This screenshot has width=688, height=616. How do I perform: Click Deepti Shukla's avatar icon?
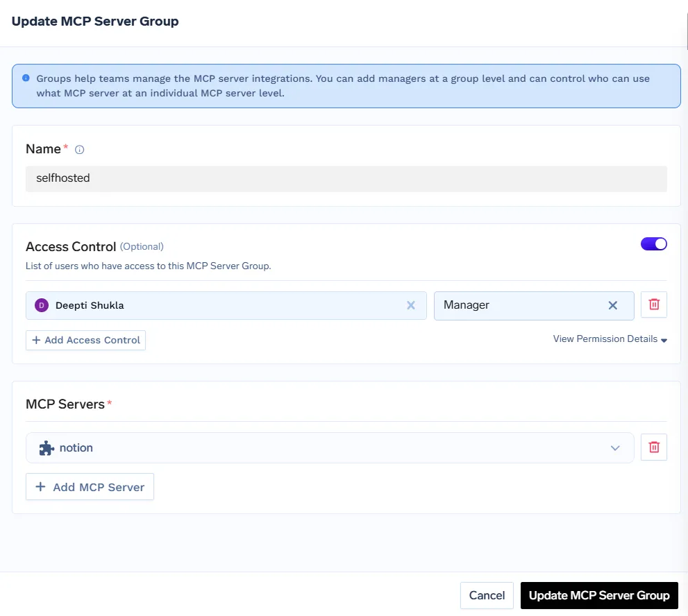41,305
